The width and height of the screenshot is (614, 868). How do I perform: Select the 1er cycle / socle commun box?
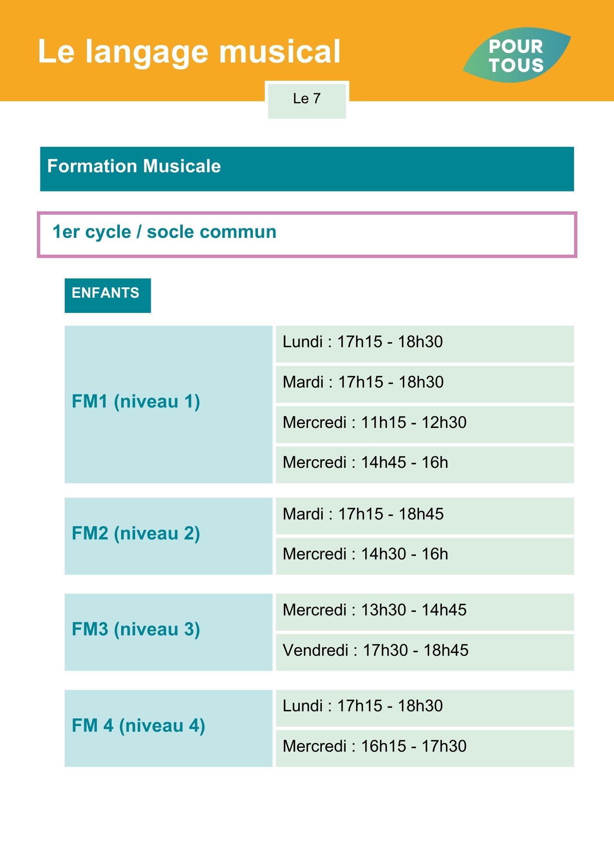[307, 235]
